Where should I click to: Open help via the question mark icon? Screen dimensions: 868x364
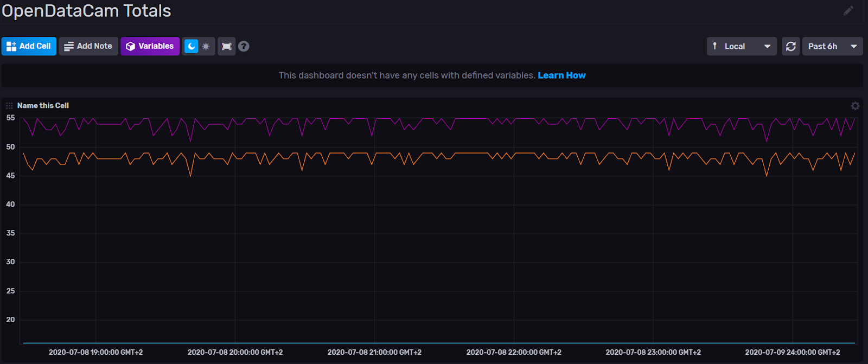[244, 46]
